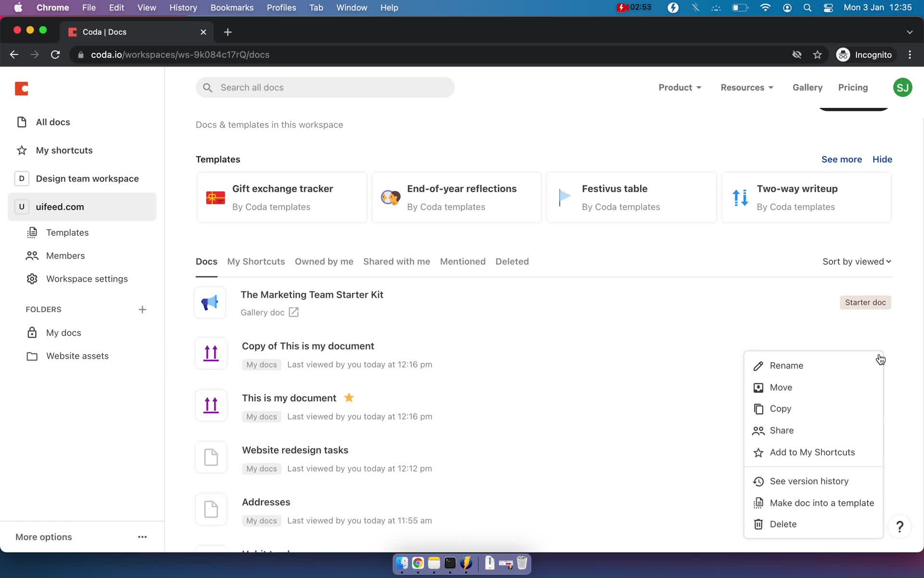Click the Starter doc badge
Screen dimensions: 924x578
click(865, 302)
